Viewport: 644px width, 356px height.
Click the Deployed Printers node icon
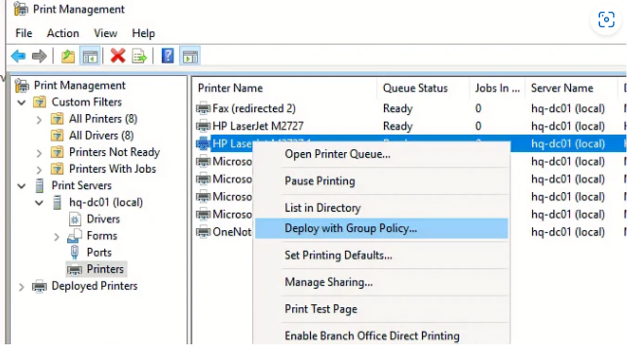39,286
